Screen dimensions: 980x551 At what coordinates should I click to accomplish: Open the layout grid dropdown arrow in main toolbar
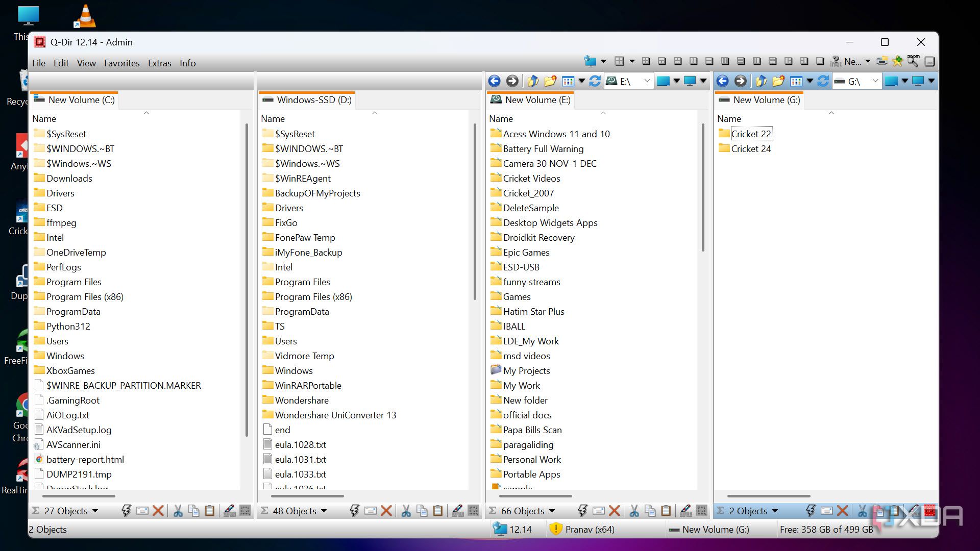coord(632,61)
